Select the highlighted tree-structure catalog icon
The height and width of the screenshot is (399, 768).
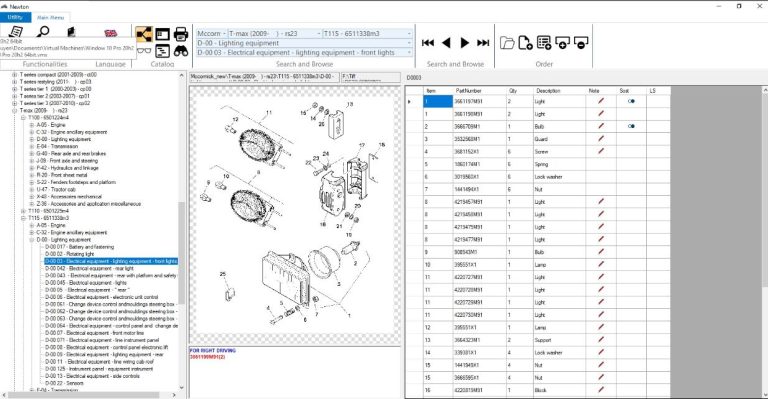(144, 34)
